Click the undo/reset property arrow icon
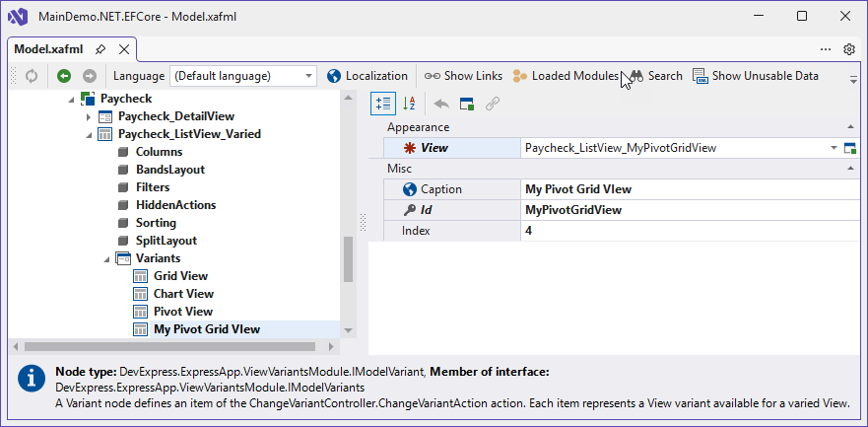868x427 pixels. tap(441, 104)
